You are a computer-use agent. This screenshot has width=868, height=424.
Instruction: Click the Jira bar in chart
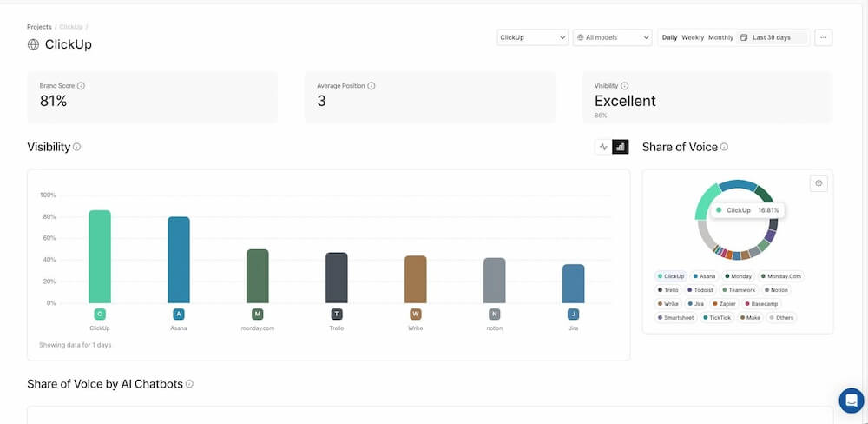click(x=574, y=284)
